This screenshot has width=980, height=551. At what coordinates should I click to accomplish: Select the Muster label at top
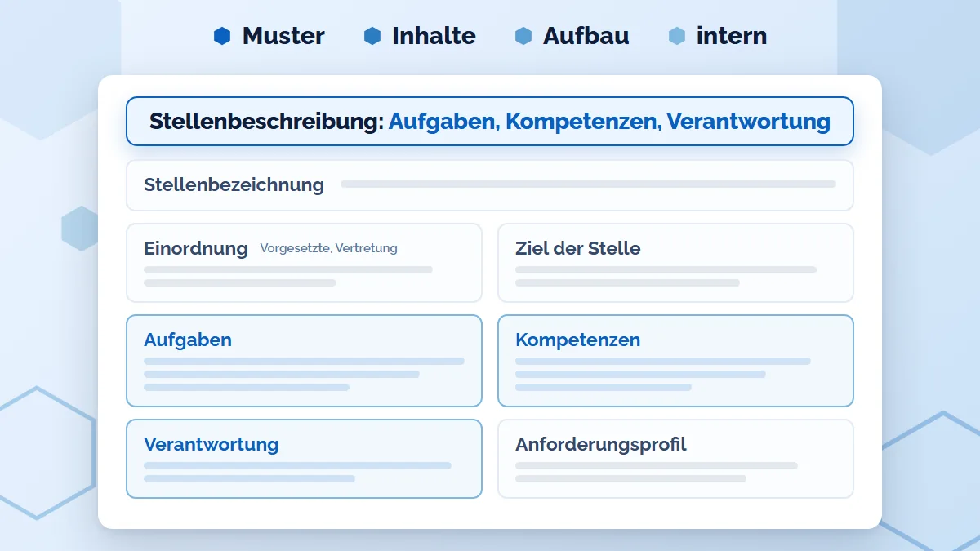283,36
